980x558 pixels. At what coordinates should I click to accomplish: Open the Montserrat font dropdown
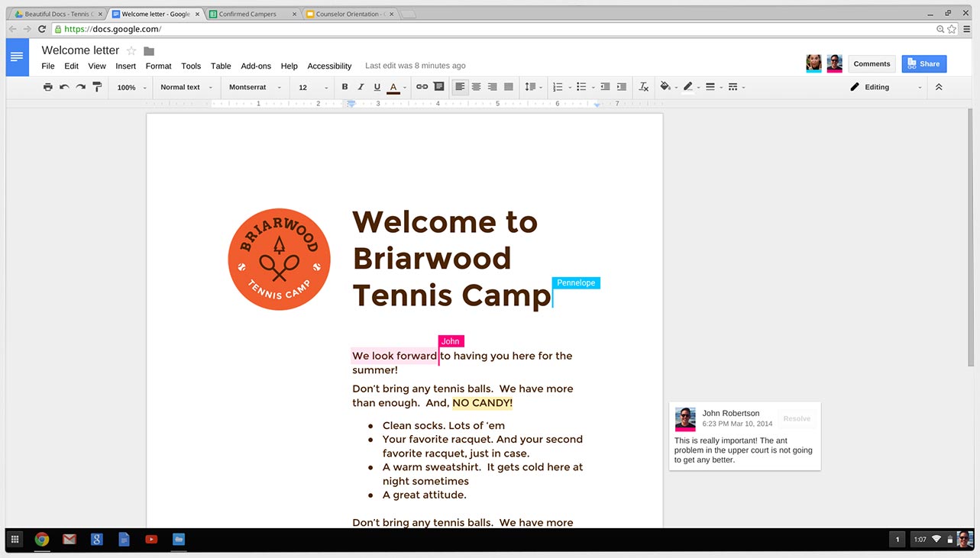pyautogui.click(x=255, y=87)
